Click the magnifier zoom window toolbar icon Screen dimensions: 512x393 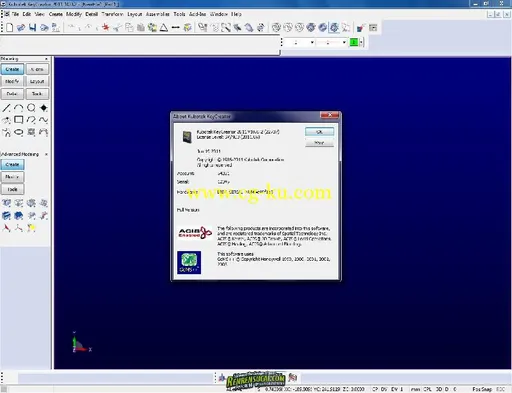226,28
